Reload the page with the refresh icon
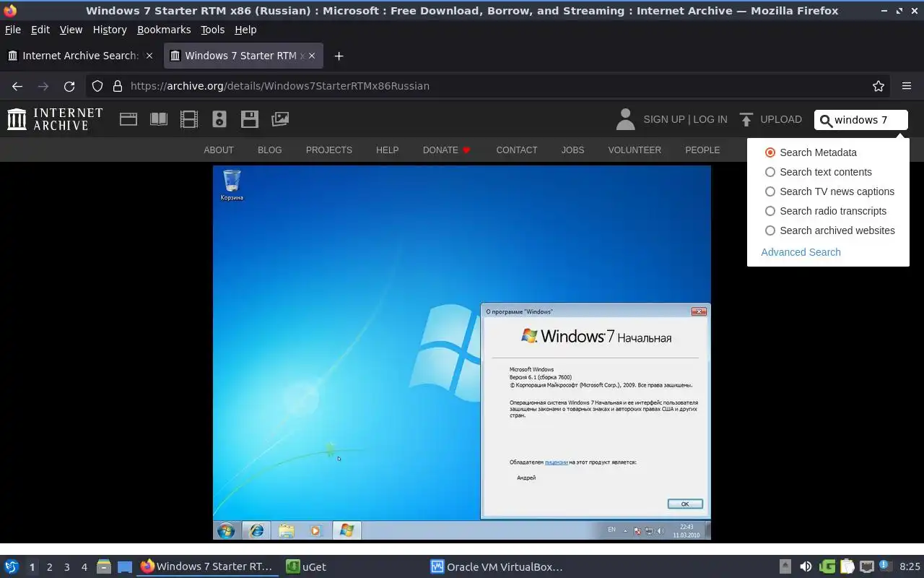Image resolution: width=924 pixels, height=578 pixels. point(69,86)
